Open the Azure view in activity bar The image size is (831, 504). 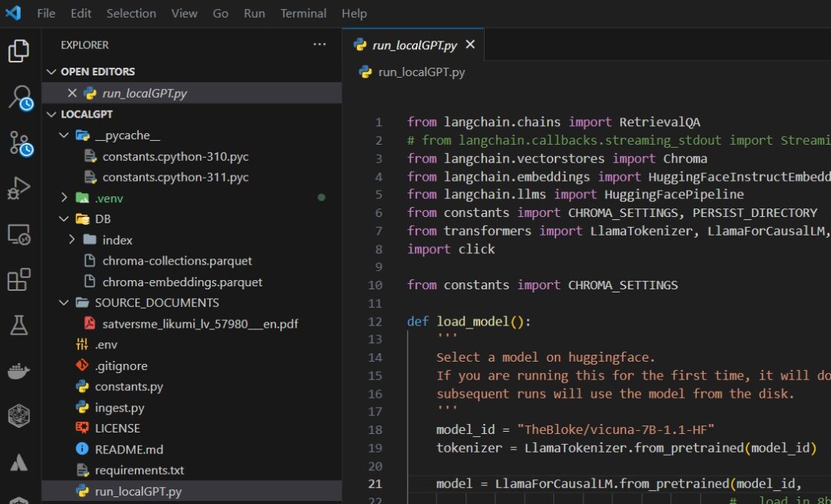(x=19, y=462)
